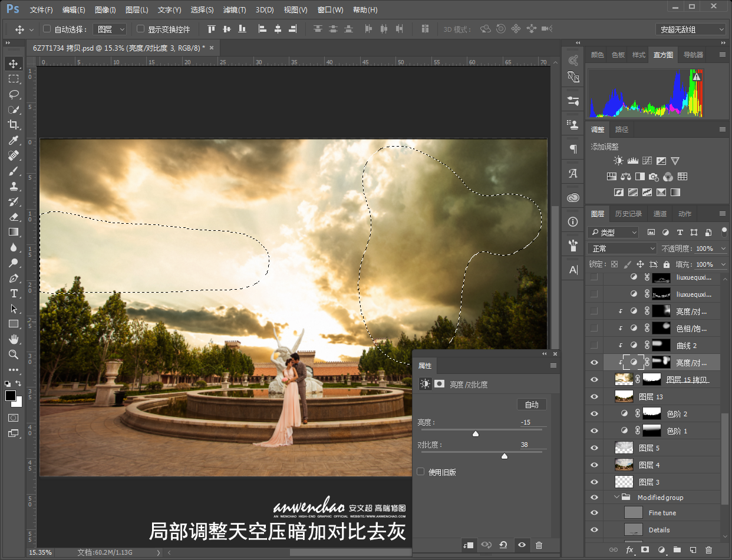The width and height of the screenshot is (732, 560).
Task: Toggle visibility of Fine tune layer
Action: pos(594,513)
